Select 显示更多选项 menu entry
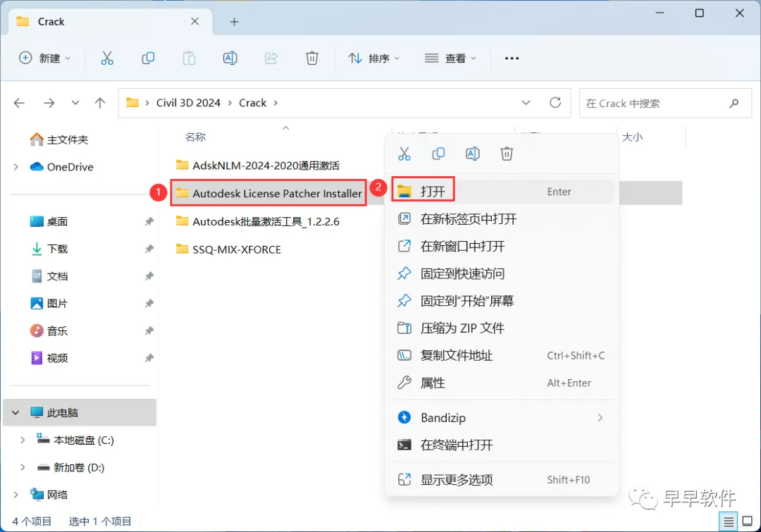The width and height of the screenshot is (761, 532). click(x=502, y=480)
